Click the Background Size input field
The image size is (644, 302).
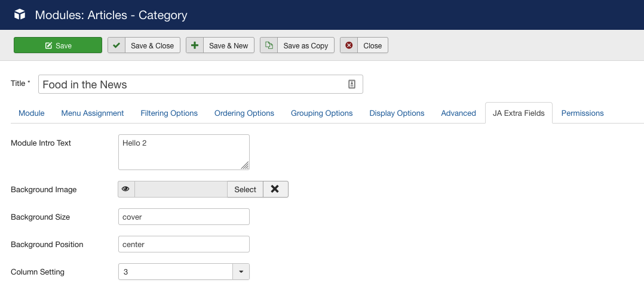click(183, 217)
